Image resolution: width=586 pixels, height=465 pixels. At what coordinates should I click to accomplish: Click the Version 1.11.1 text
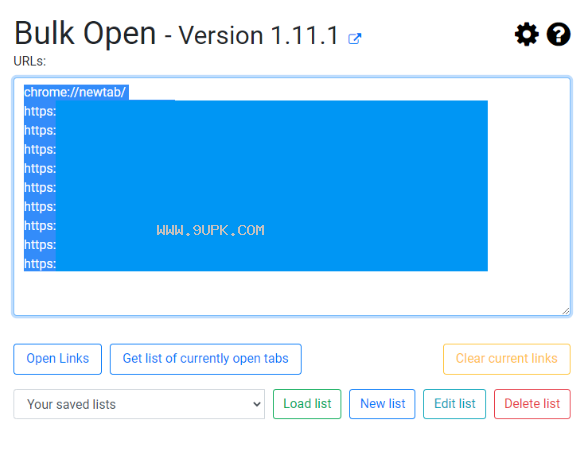click(258, 36)
